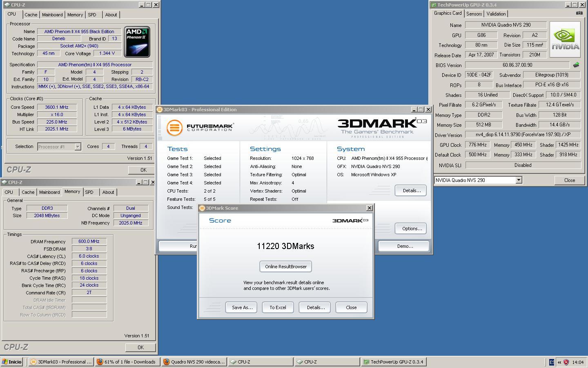
Task: Open the Processor #1 selection dropdown
Action: (x=78, y=147)
